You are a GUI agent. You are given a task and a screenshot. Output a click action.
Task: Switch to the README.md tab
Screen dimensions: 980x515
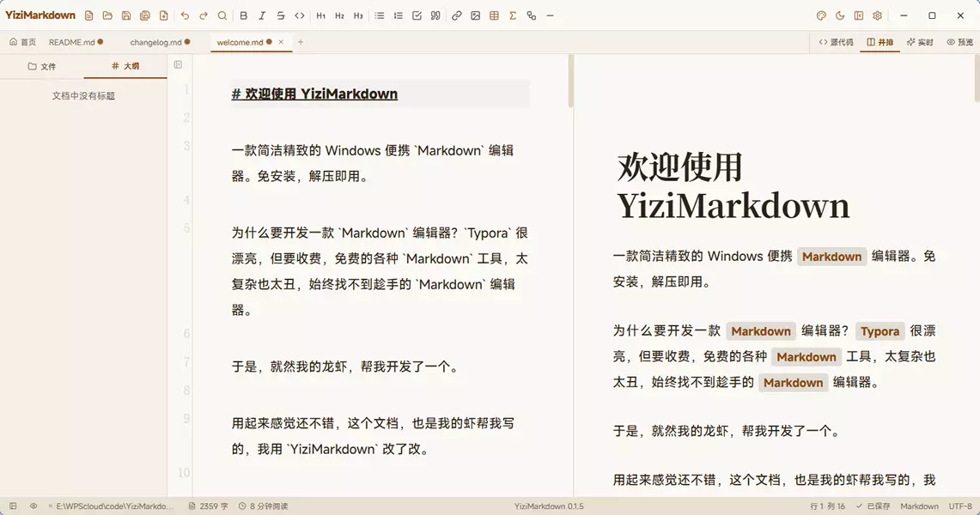click(x=76, y=42)
